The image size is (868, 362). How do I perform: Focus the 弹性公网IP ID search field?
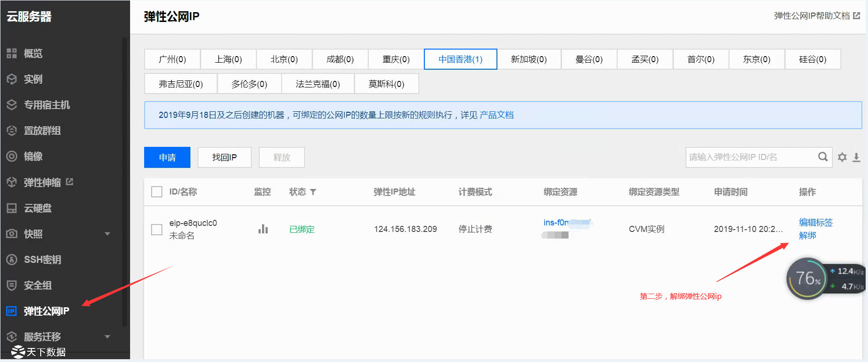click(x=751, y=157)
